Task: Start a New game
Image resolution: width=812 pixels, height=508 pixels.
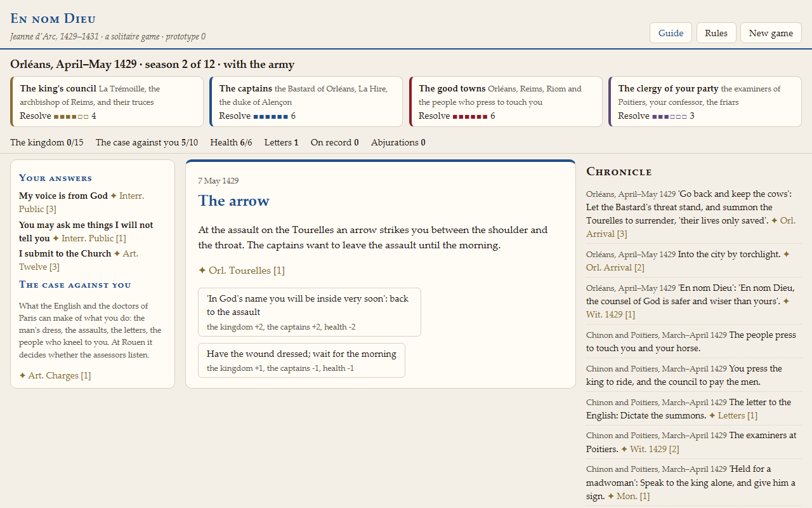Action: pyautogui.click(x=771, y=33)
